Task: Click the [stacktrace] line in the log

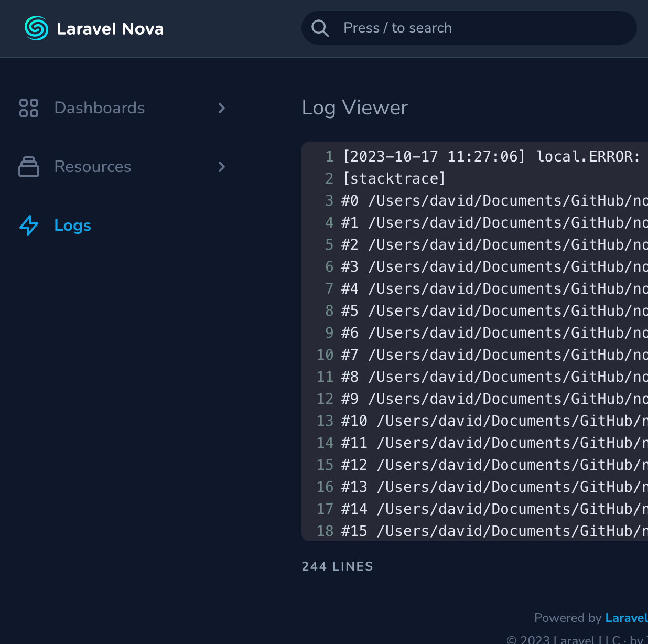Action: pos(394,179)
